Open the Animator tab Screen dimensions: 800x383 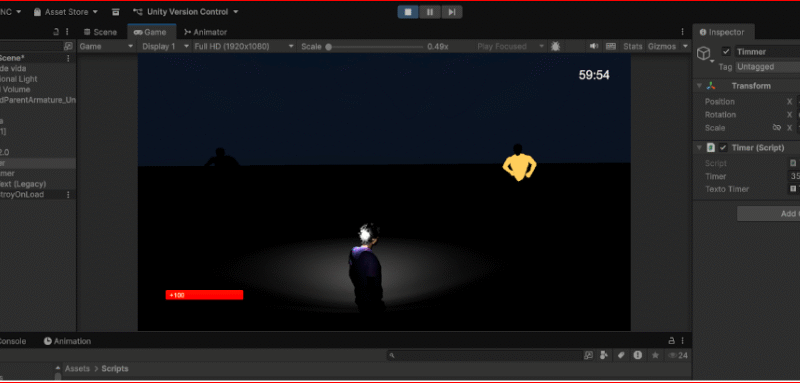tap(205, 32)
